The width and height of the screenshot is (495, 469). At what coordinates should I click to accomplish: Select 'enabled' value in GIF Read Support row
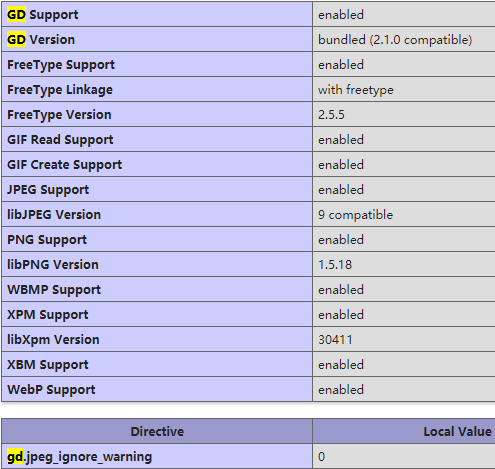pos(341,140)
